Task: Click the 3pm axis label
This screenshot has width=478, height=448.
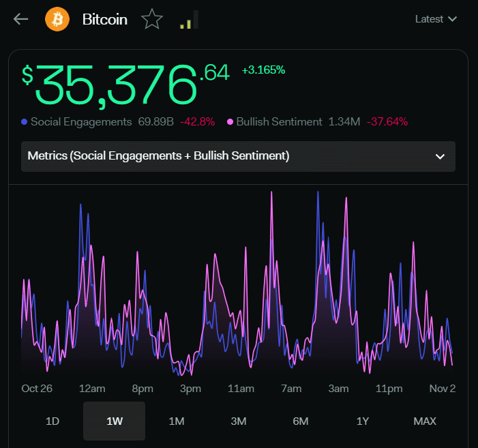Action: click(x=190, y=389)
